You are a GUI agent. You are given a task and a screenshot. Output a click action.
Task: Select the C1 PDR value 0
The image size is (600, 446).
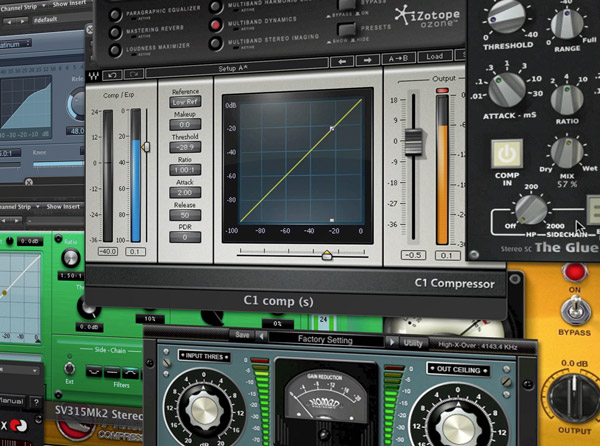coord(185,237)
